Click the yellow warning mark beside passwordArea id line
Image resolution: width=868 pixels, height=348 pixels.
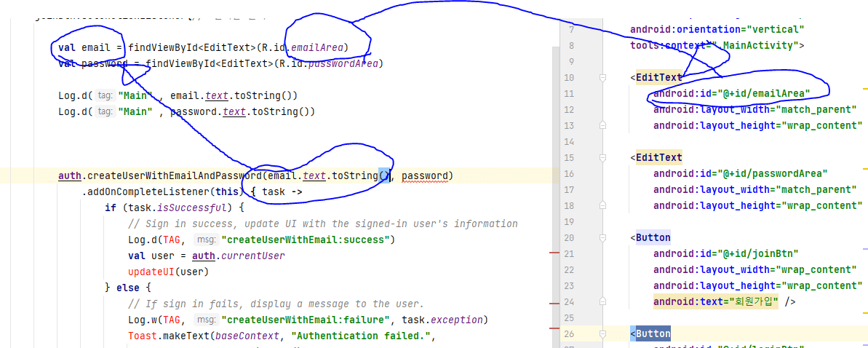coord(864,167)
